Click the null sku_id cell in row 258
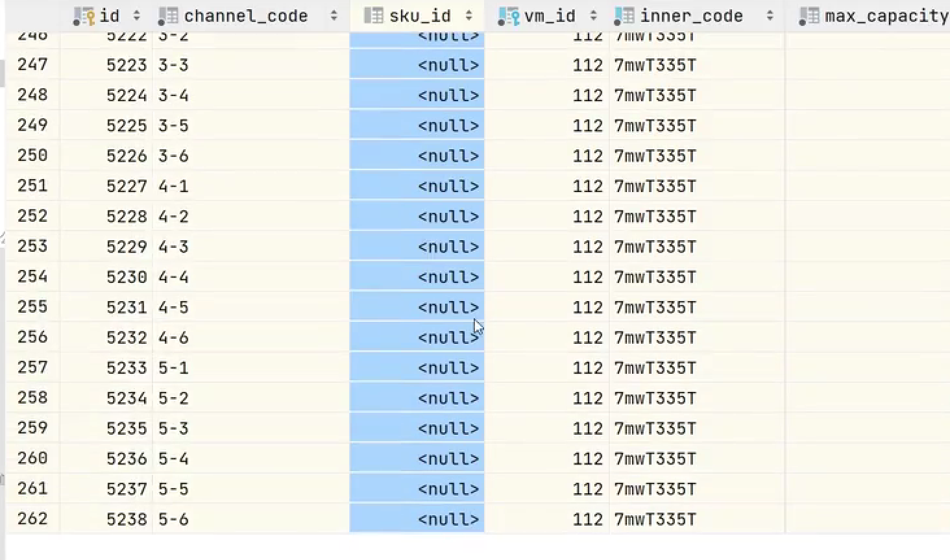Image resolution: width=950 pixels, height=560 pixels. point(417,398)
